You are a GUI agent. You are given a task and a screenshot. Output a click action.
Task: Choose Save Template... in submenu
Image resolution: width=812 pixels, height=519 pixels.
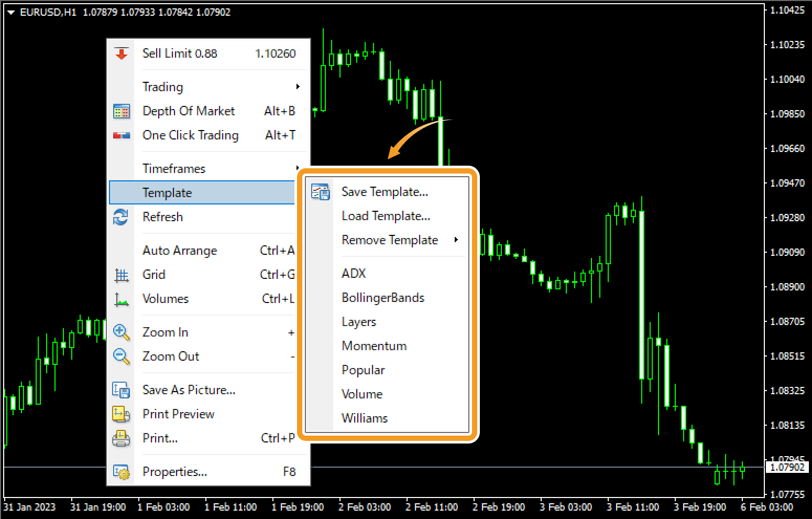pos(387,192)
